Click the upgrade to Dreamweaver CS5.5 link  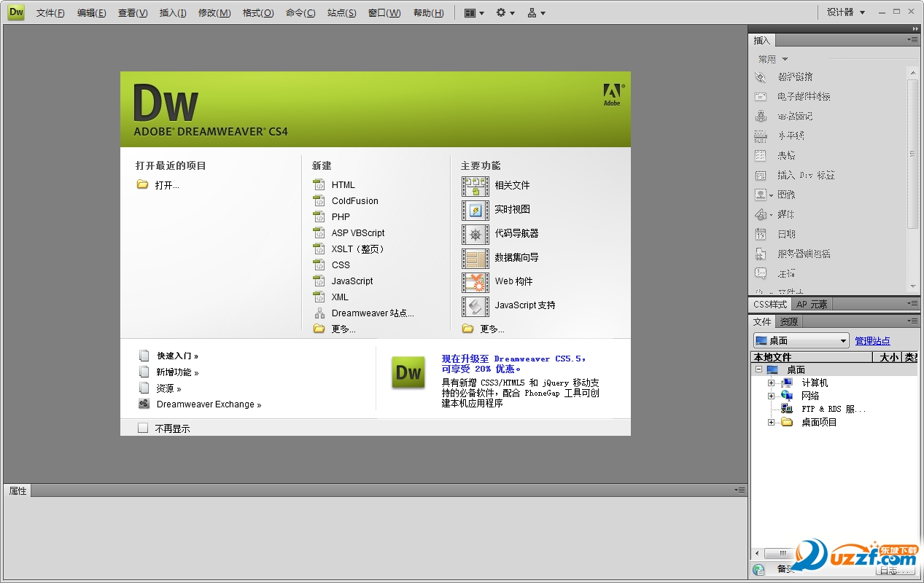514,364
